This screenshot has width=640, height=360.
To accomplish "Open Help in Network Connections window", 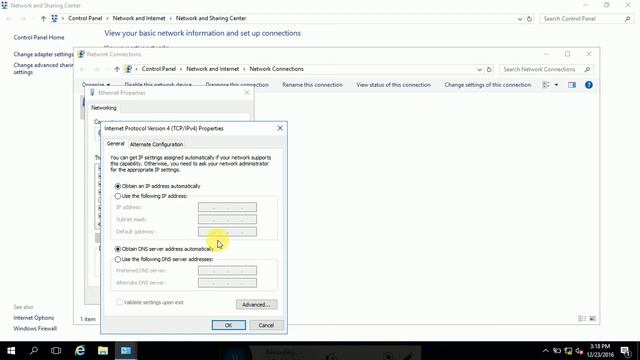I will coord(589,85).
